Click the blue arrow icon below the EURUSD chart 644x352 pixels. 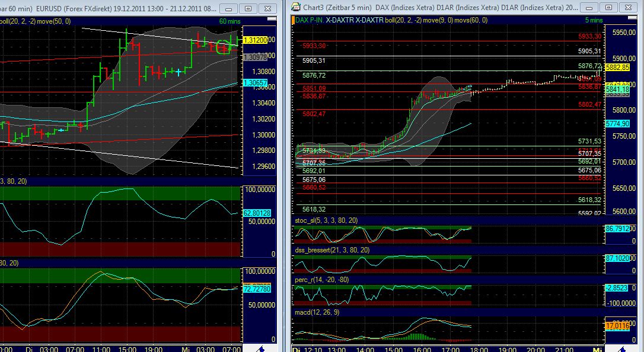260,349
